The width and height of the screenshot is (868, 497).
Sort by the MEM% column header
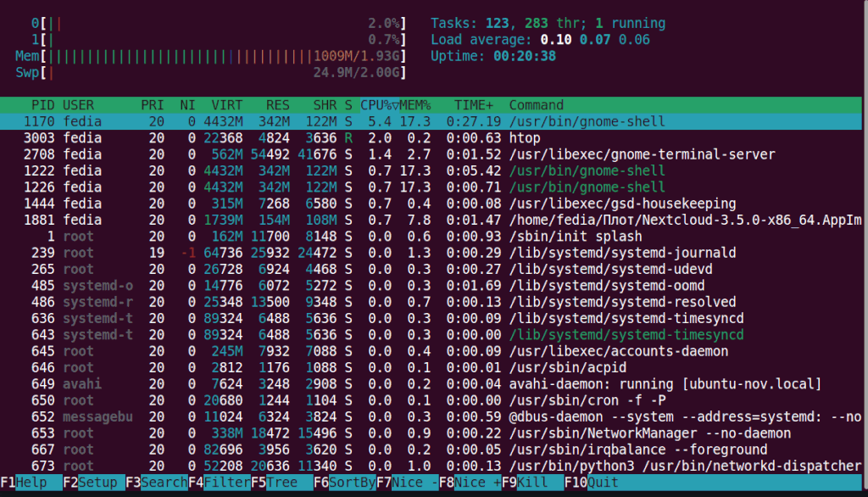[415, 105]
